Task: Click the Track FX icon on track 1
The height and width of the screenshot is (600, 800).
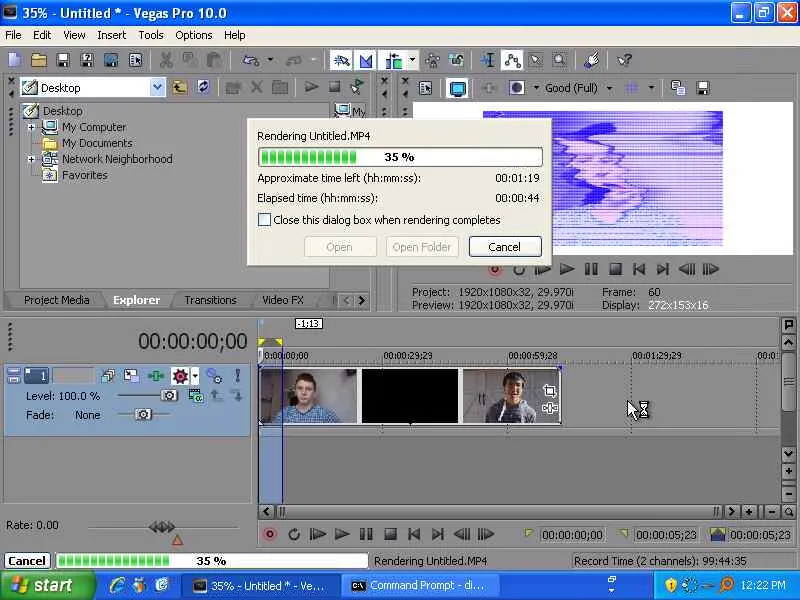Action: click(x=156, y=376)
